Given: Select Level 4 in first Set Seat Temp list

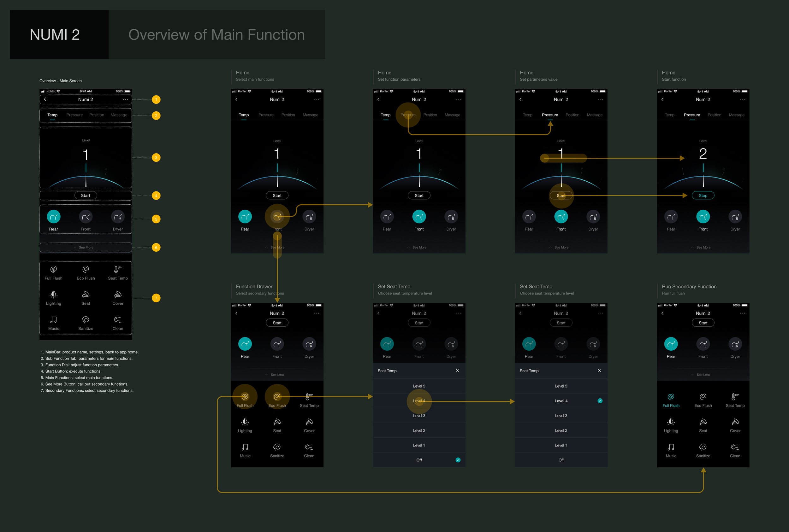Looking at the screenshot, I should pos(419,401).
